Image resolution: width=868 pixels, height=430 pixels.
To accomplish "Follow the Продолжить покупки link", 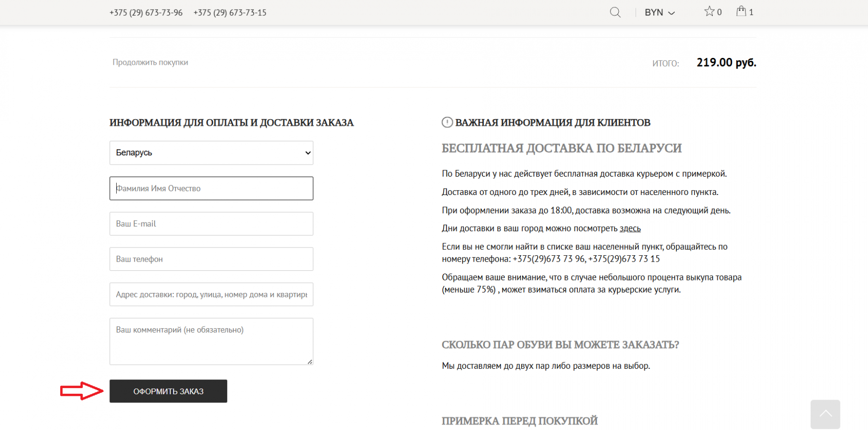I will pos(150,62).
